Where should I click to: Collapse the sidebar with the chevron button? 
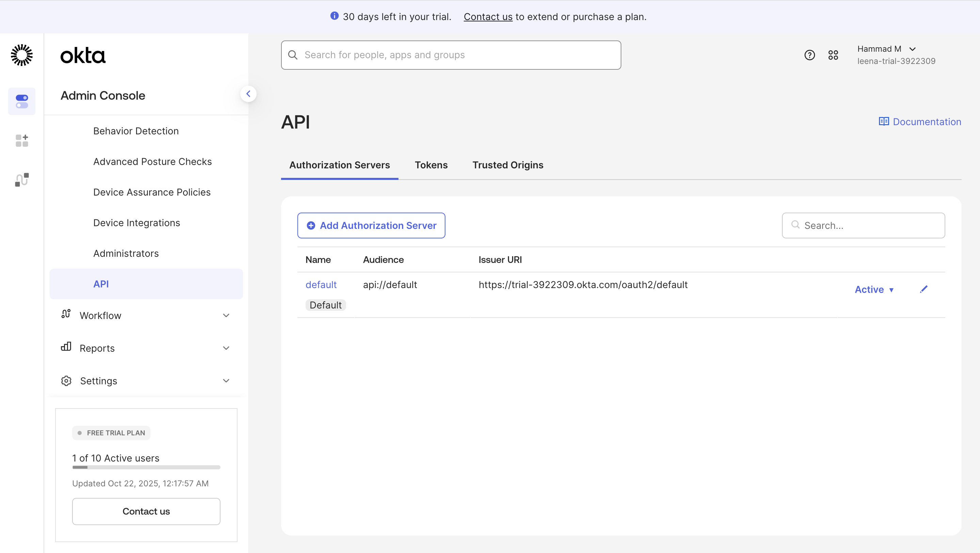248,94
